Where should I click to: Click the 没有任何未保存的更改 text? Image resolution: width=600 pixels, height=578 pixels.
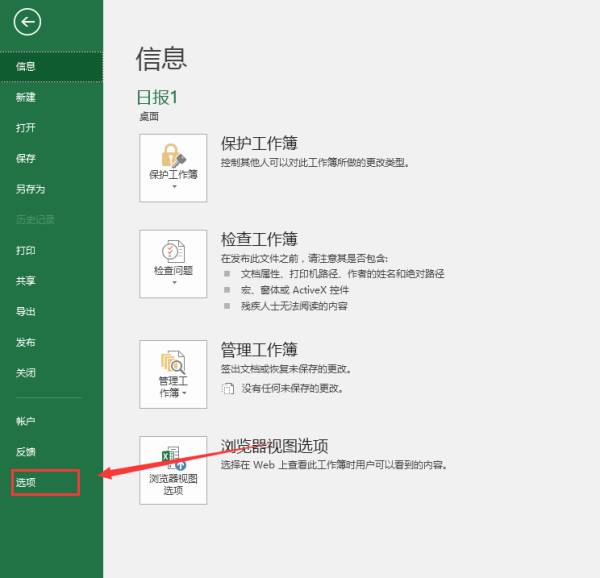pyautogui.click(x=293, y=389)
